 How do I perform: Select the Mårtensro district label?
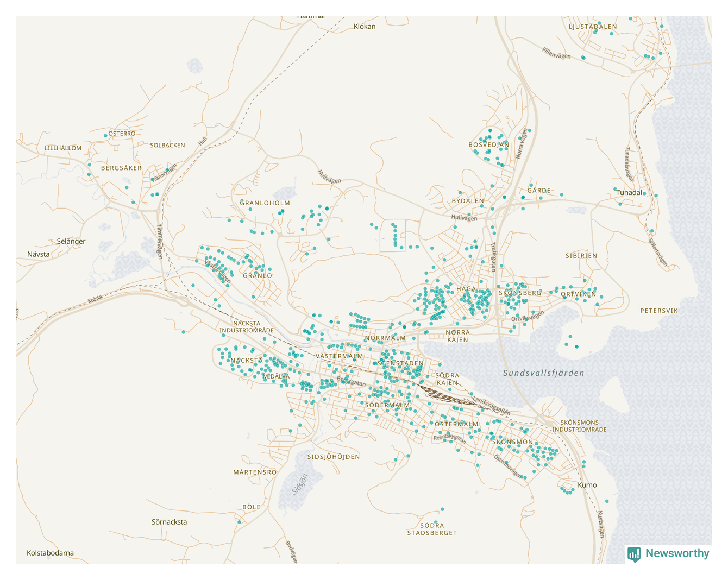point(255,472)
